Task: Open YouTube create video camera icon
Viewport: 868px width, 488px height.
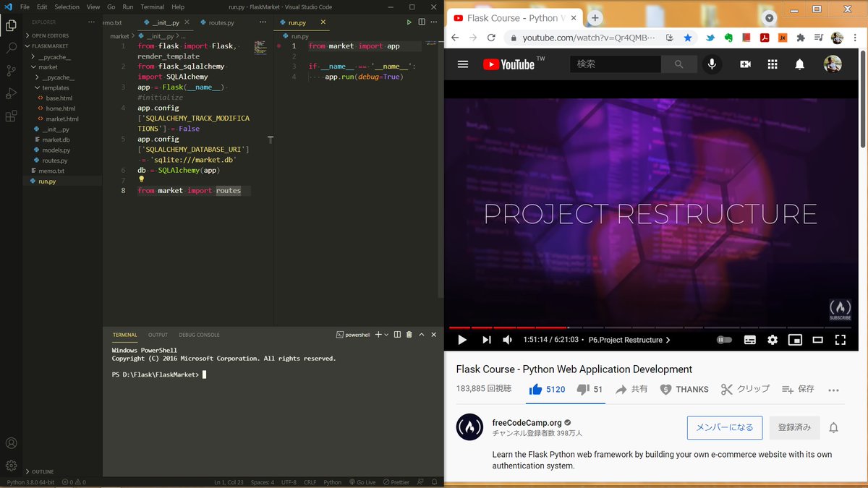Action: (x=745, y=64)
